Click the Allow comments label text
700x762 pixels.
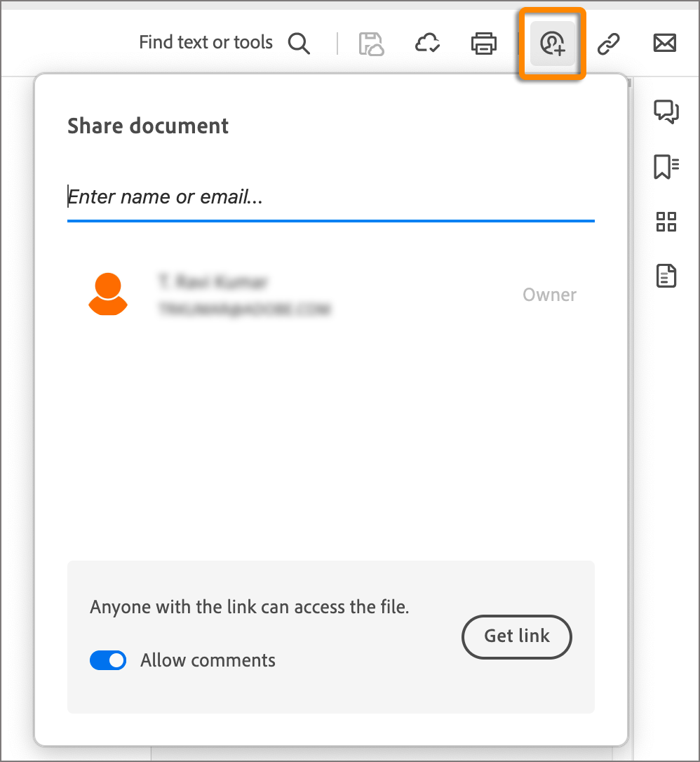pos(208,660)
